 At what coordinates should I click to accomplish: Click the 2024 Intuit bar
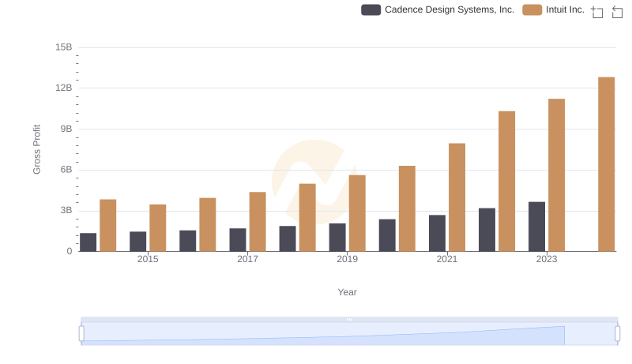point(606,164)
